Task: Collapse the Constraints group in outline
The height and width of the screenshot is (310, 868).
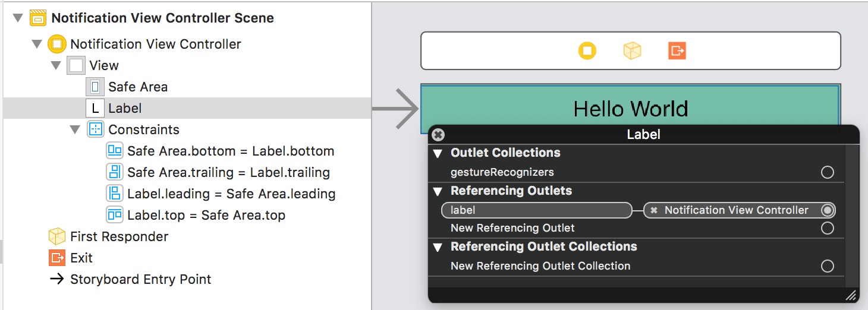Action: pos(75,129)
